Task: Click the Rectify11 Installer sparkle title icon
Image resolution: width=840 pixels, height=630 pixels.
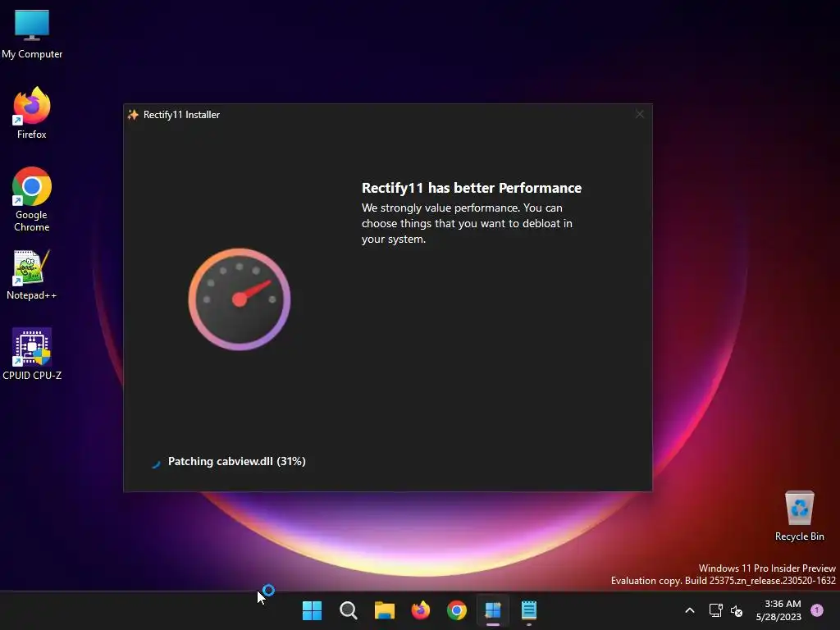Action: pyautogui.click(x=133, y=115)
